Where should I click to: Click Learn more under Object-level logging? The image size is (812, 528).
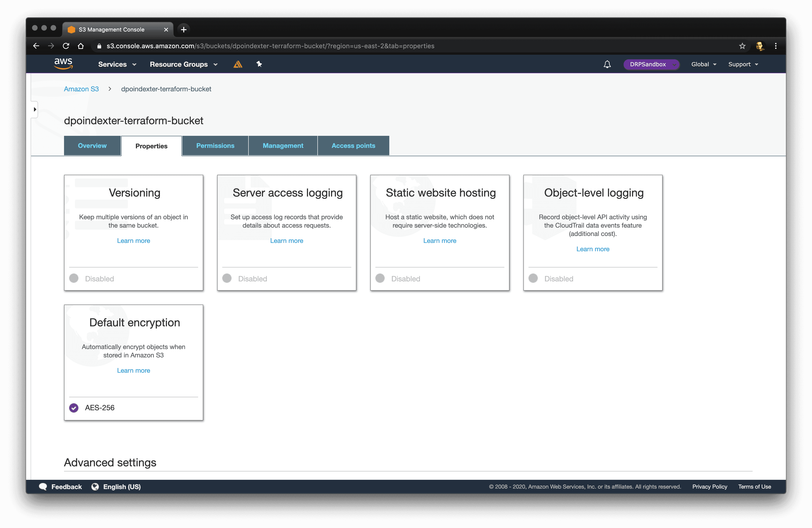coord(593,249)
